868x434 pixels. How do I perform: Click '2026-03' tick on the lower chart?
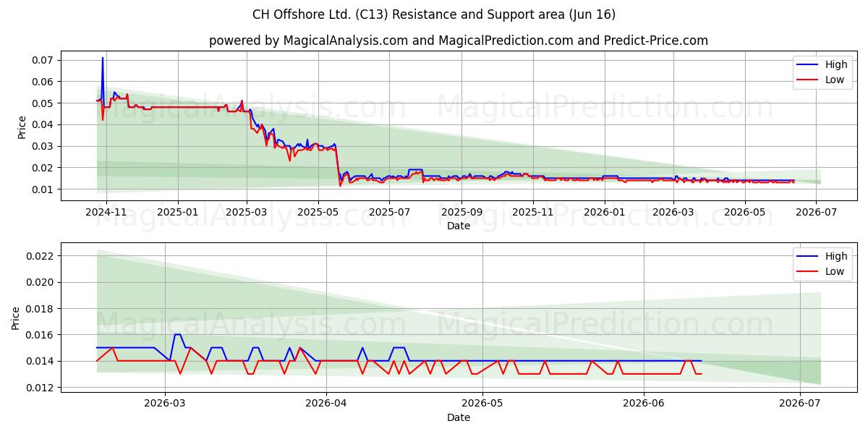pyautogui.click(x=165, y=404)
